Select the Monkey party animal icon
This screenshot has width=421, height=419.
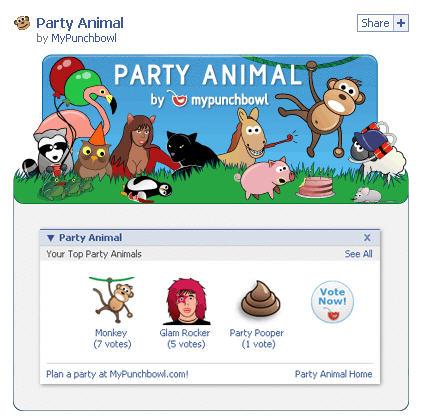tap(112, 300)
